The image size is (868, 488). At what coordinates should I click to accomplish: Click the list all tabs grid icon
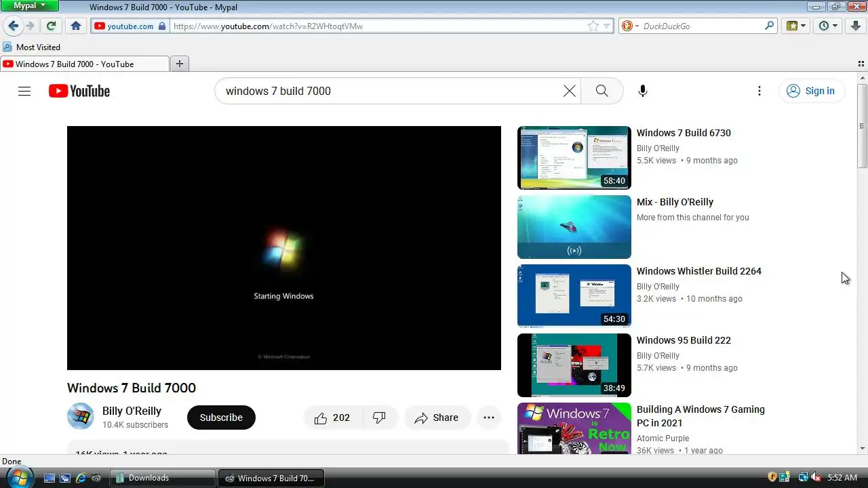861,64
